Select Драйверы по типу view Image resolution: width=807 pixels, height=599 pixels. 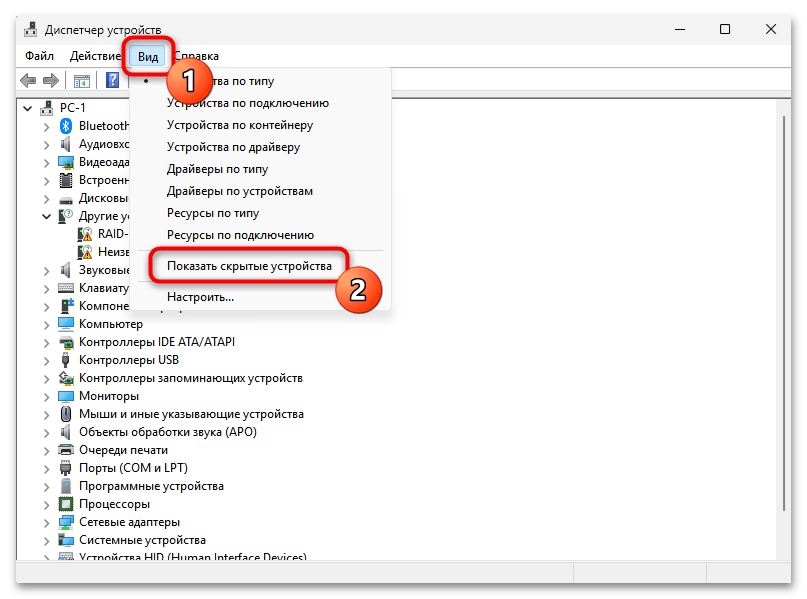pos(217,169)
